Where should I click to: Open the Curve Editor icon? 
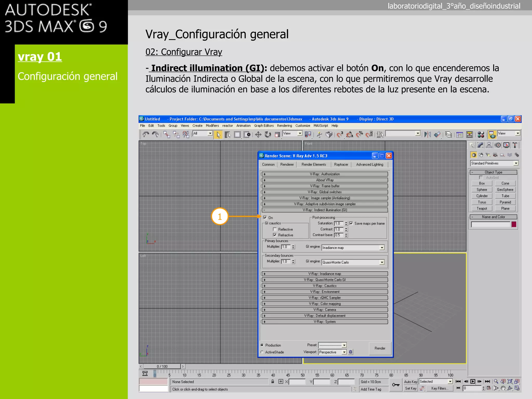click(460, 135)
